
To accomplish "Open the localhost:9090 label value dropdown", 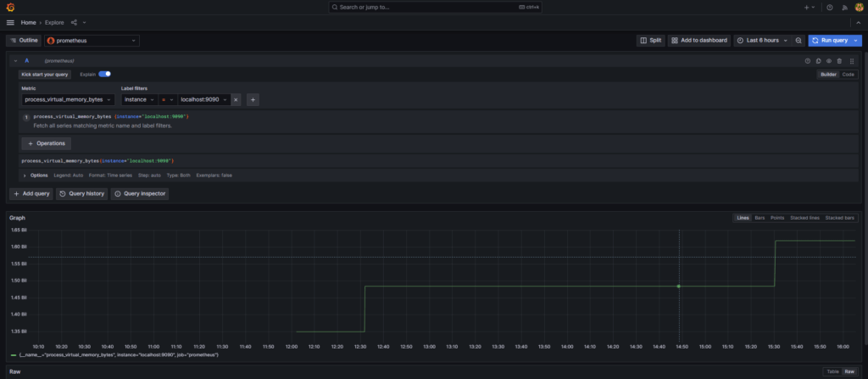I will tap(203, 100).
